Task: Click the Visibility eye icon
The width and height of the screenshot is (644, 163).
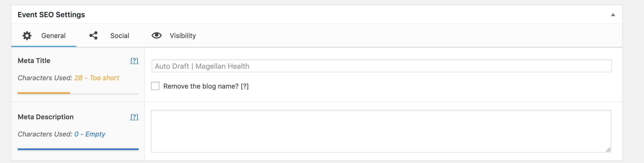Action: 157,35
